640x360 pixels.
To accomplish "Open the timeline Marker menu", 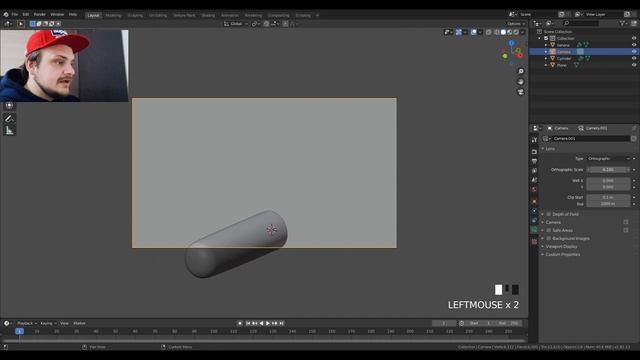I will (79, 323).
